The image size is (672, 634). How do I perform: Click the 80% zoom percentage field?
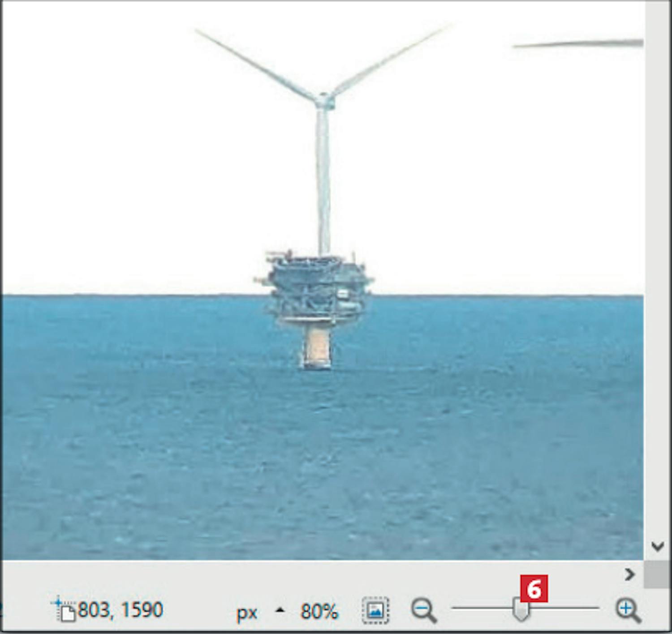319,611
